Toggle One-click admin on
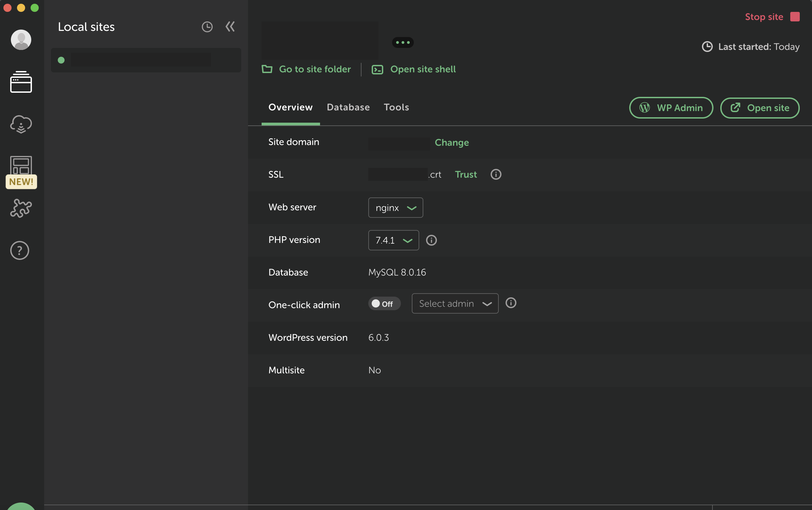The image size is (812, 510). pos(384,303)
